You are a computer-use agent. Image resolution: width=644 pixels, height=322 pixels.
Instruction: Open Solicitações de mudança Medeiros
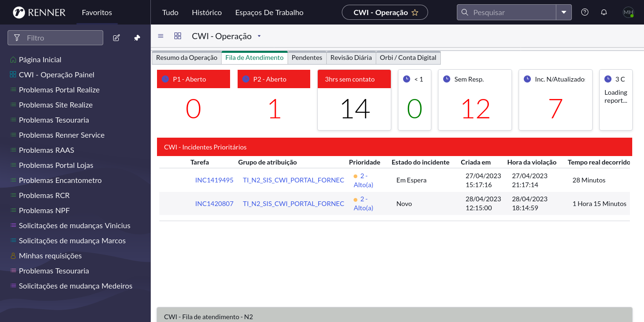click(x=75, y=286)
